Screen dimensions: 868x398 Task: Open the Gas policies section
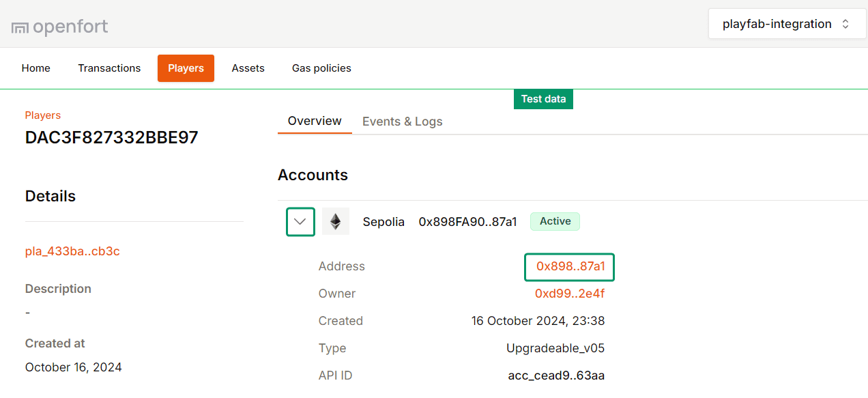tap(321, 68)
